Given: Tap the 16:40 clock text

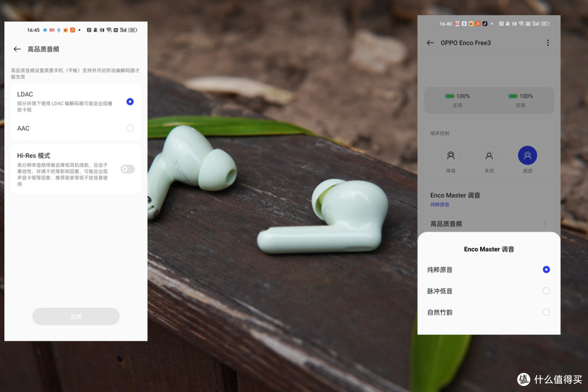Looking at the screenshot, I should coord(446,23).
